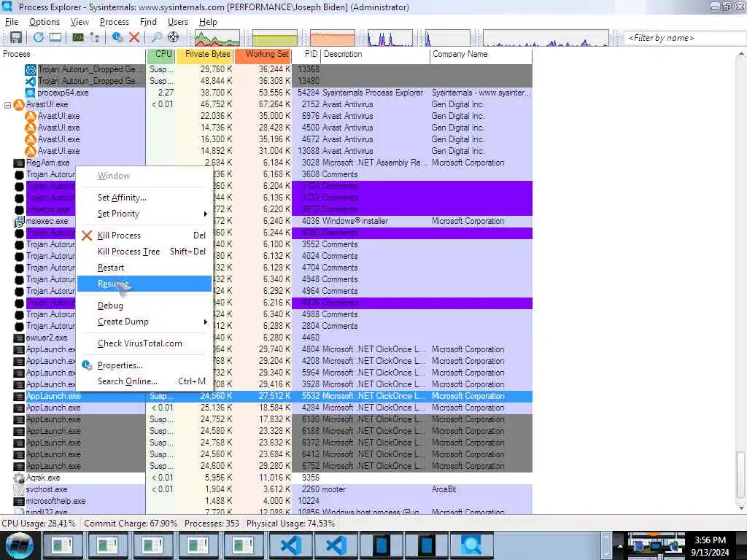Click the Properties toolbar icon with blue info badge
747x560 pixels.
[117, 37]
